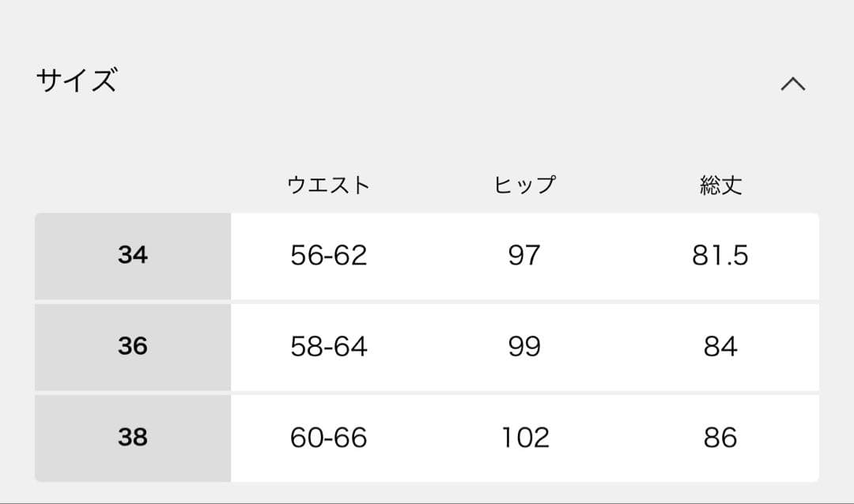Click the size 34 row header

pos(133,256)
